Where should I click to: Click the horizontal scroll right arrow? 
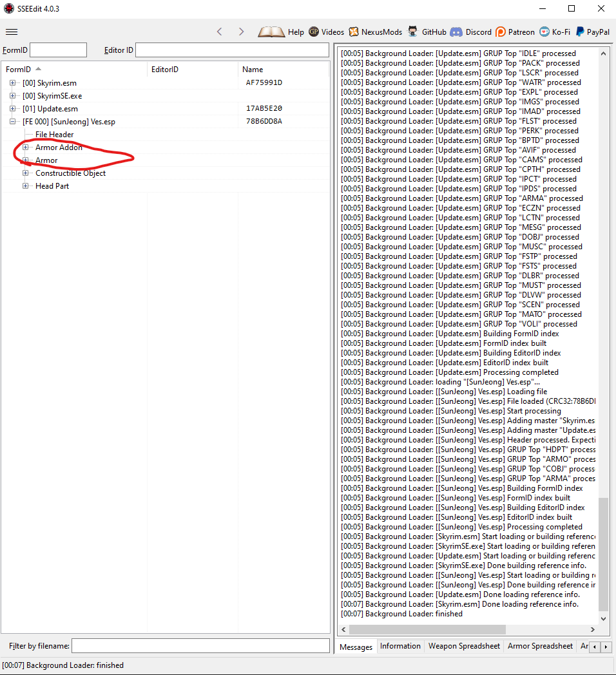pyautogui.click(x=593, y=629)
